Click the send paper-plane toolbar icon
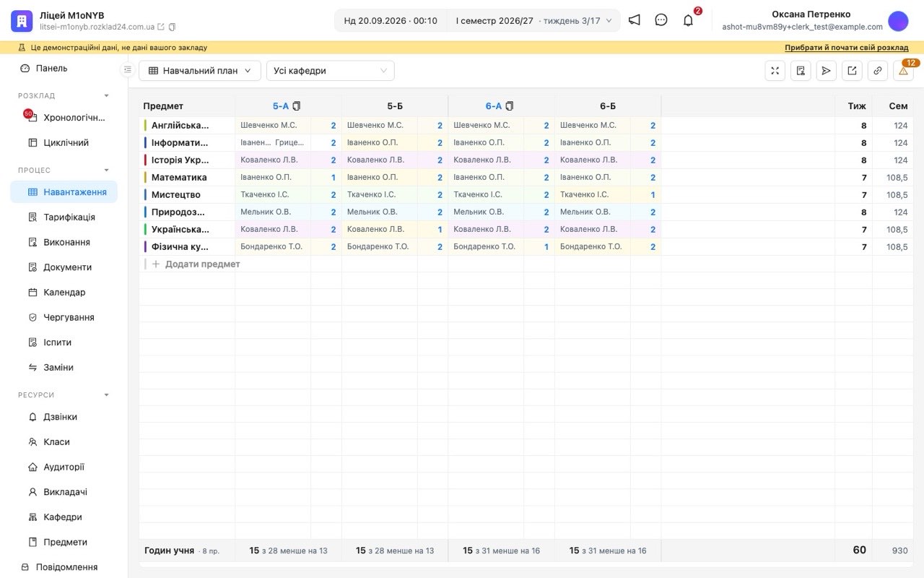 tap(827, 71)
